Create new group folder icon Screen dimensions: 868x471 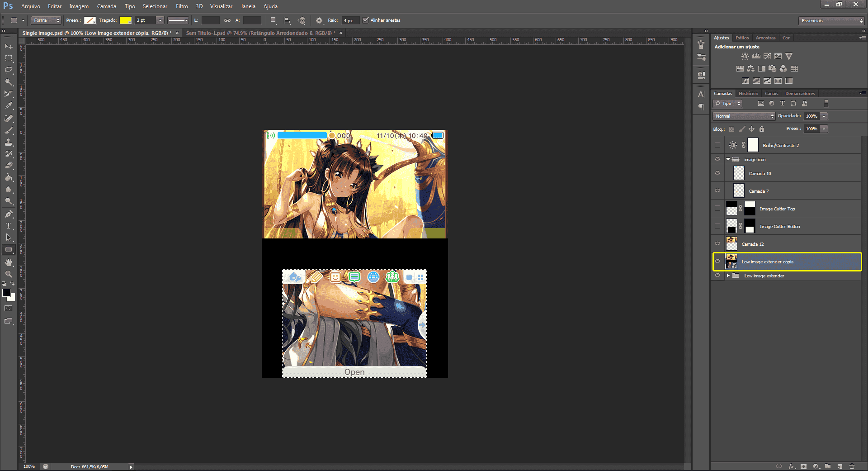(x=828, y=466)
